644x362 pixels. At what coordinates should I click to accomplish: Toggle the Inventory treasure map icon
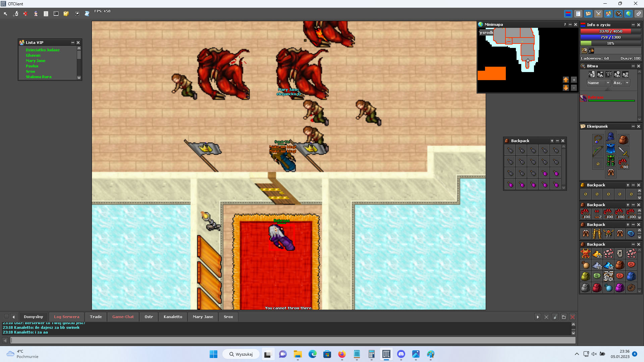point(588,14)
